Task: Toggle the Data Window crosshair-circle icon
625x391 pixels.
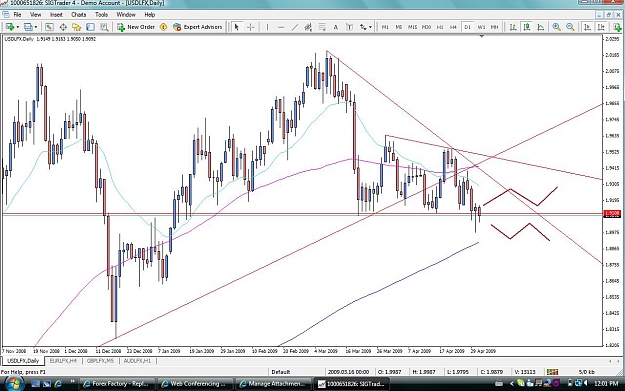Action: click(63, 27)
